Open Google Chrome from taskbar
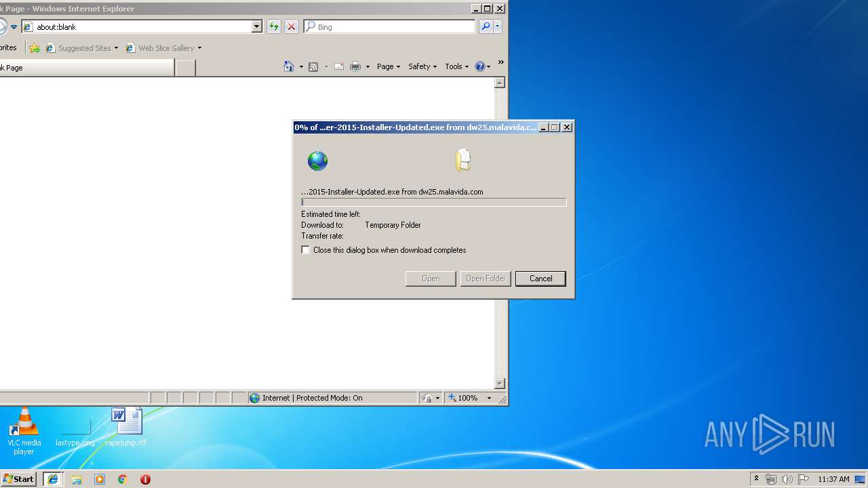 (x=122, y=479)
